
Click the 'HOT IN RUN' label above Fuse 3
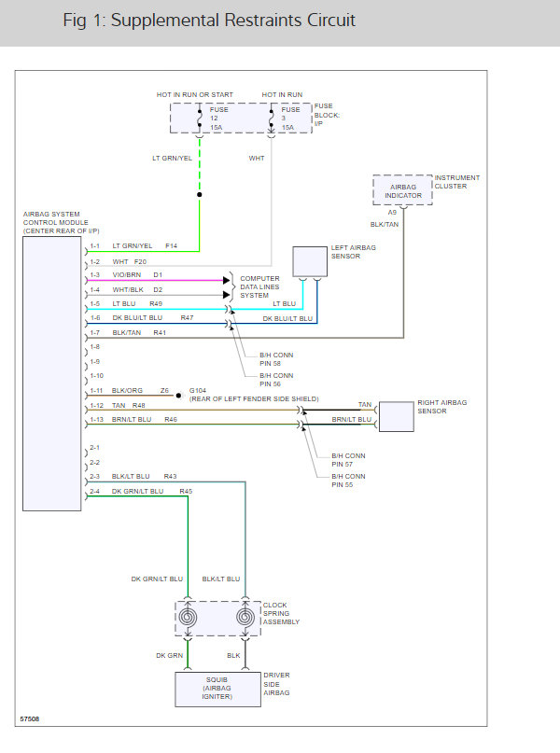(282, 94)
